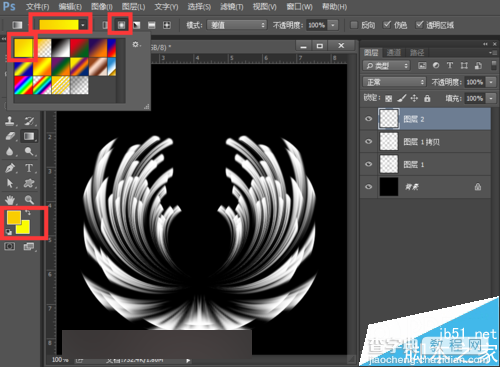Pick the rainbow spectrum gradient preset
Screen dimensions: 500x367
pos(23,85)
